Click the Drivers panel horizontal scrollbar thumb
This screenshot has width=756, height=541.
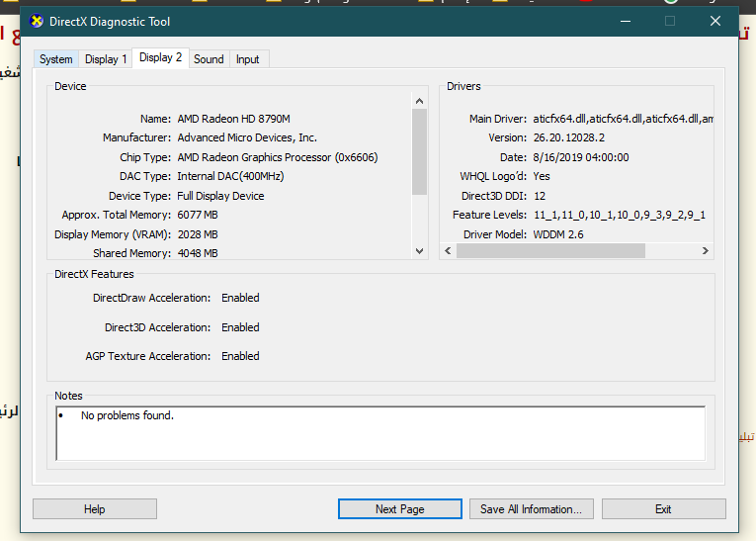[x=550, y=250]
